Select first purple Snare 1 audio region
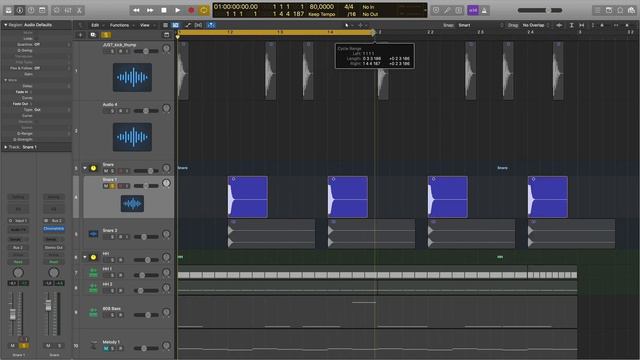This screenshot has height=360, width=640. point(248,197)
